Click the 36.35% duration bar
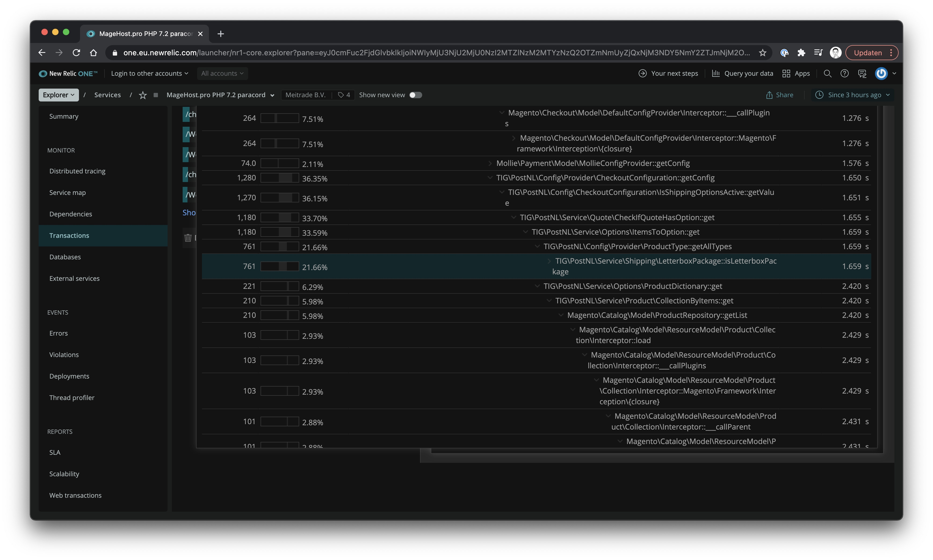Screen dimensions: 933x560 point(279,178)
